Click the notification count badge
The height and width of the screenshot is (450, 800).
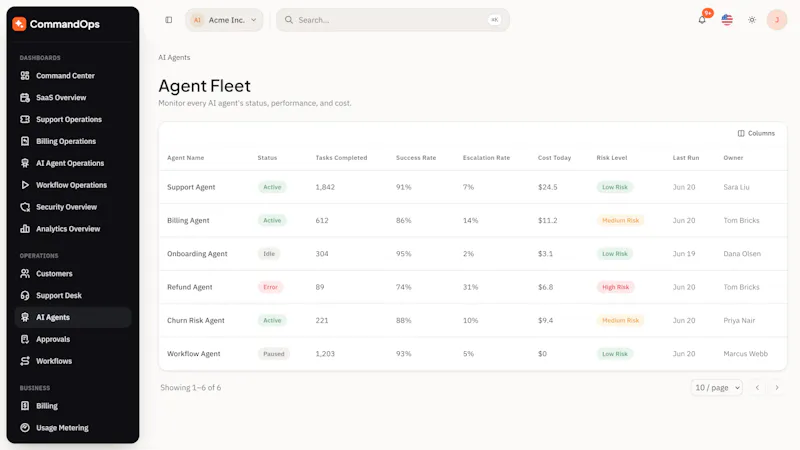[x=708, y=13]
